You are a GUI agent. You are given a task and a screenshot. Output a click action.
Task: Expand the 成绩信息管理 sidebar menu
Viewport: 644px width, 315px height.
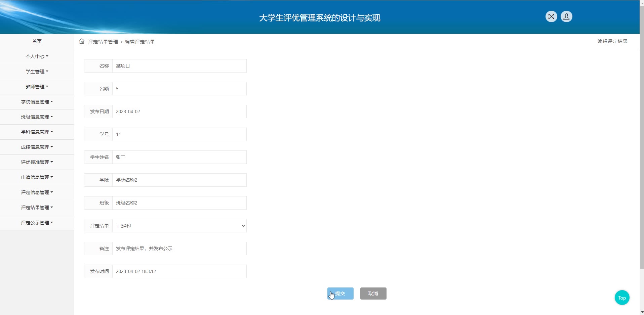[37, 147]
